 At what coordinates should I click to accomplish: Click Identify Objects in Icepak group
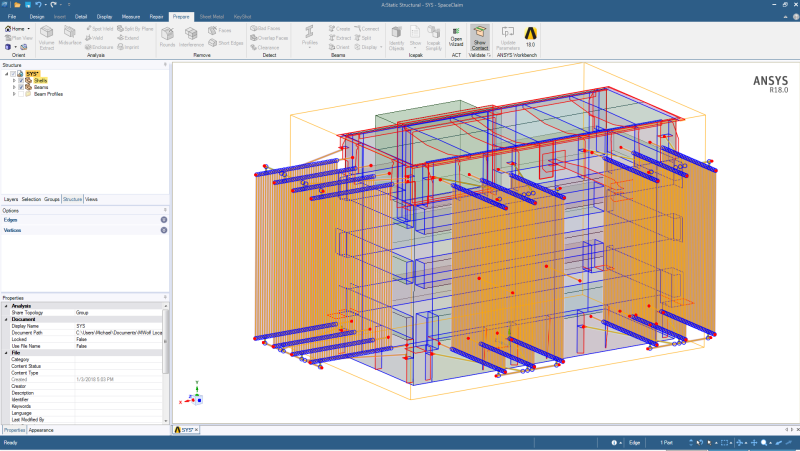396,38
